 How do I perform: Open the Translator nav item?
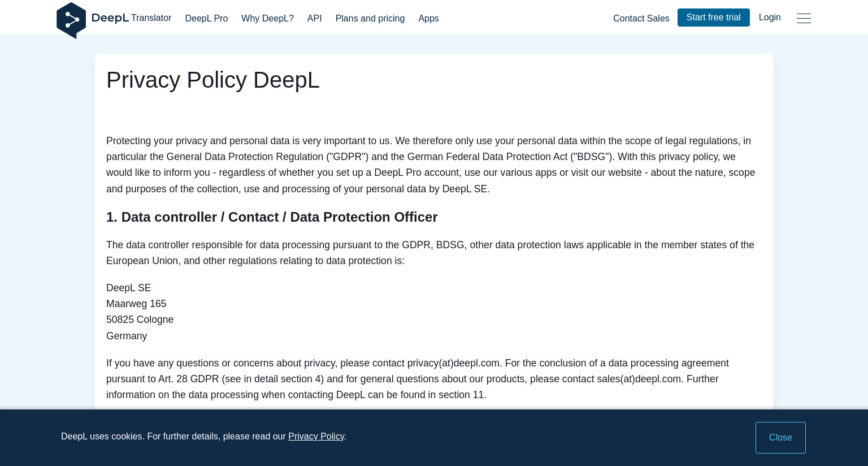point(151,18)
